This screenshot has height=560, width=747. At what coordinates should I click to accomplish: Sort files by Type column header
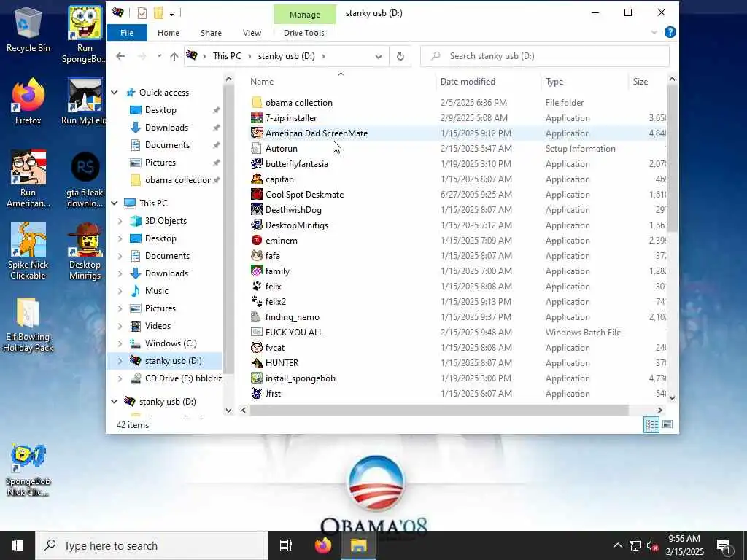554,82
